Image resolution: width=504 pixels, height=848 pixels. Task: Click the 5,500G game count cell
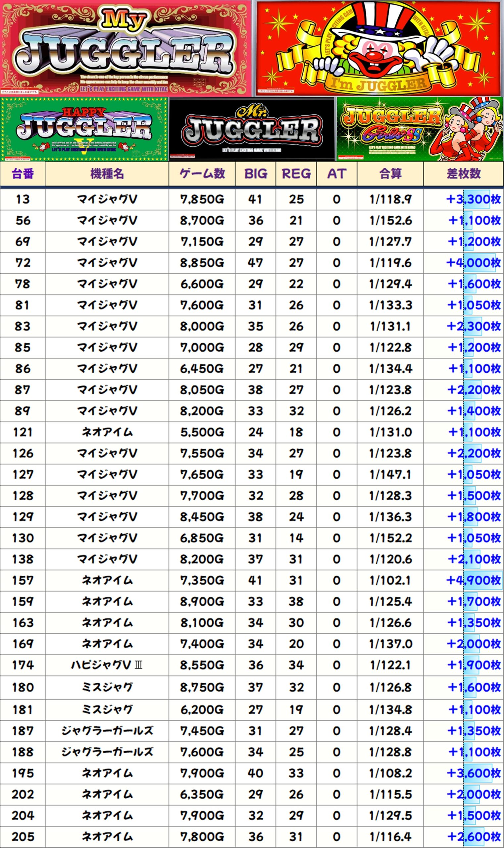pos(202,432)
